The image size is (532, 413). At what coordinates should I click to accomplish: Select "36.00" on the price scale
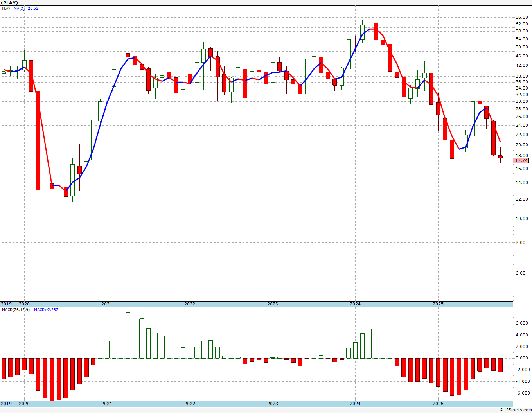pyautogui.click(x=522, y=82)
